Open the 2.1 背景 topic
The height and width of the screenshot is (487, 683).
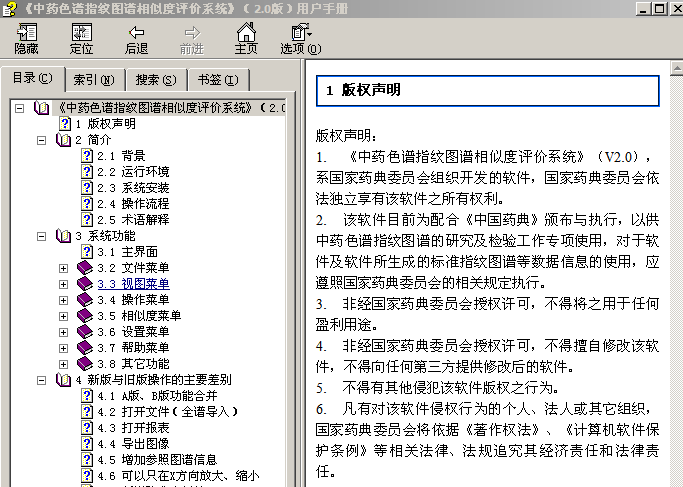point(121,156)
